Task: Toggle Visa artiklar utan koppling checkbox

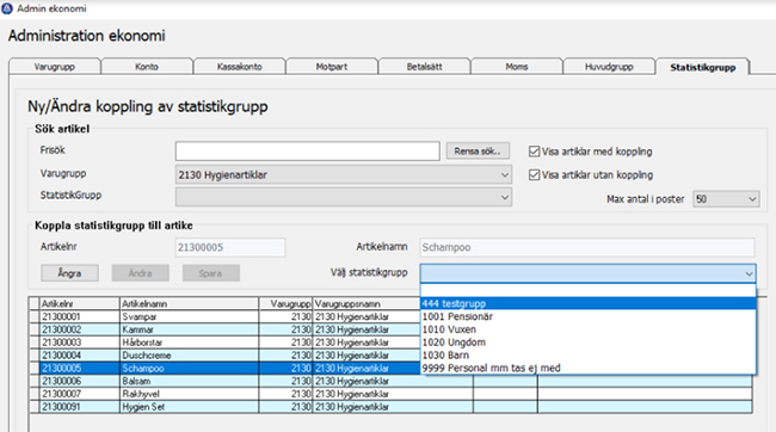Action: pyautogui.click(x=534, y=175)
